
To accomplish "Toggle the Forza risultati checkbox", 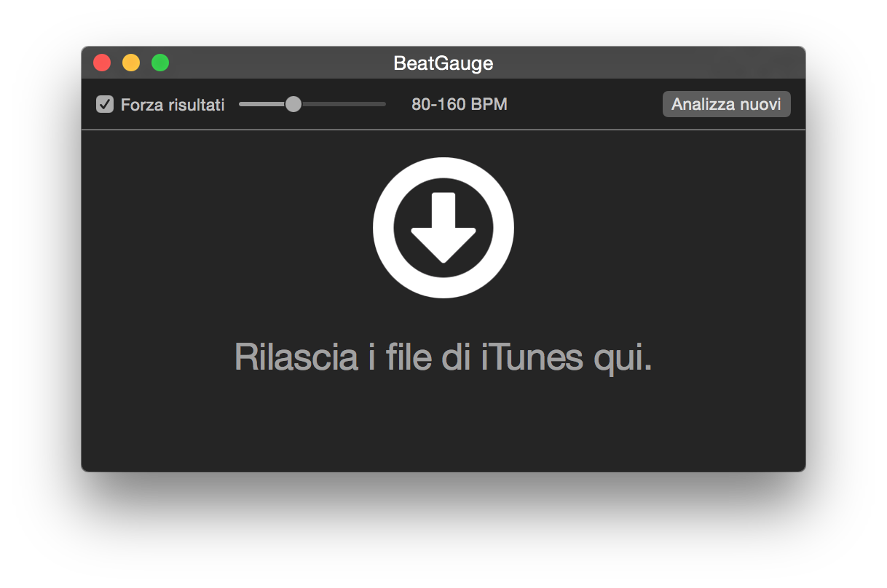I will click(x=105, y=104).
